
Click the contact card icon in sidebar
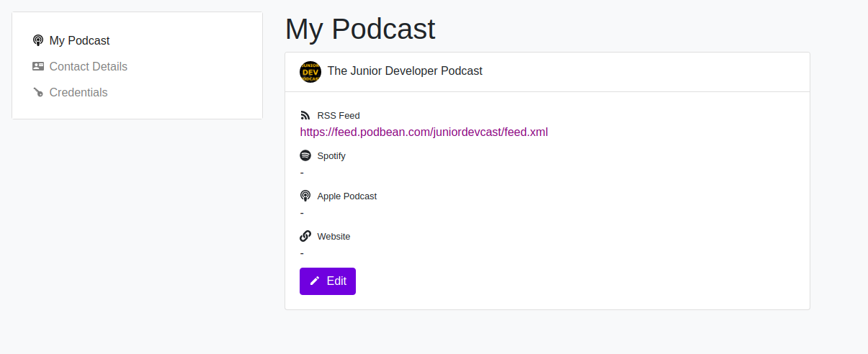pos(38,66)
